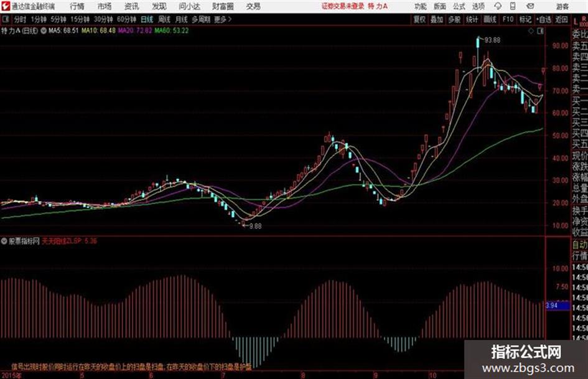Click the mobile phone icon
The image size is (588, 379).
pyautogui.click(x=513, y=6)
